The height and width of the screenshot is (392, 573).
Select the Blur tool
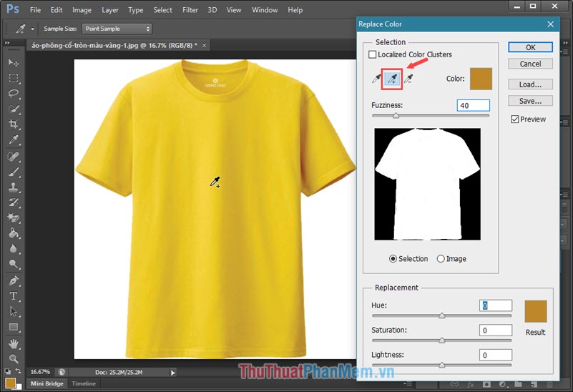pos(14,248)
